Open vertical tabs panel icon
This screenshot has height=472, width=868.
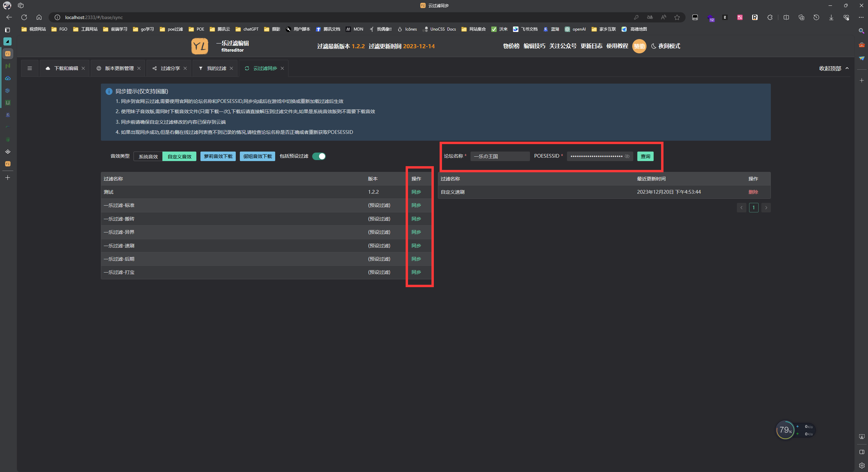click(7, 30)
